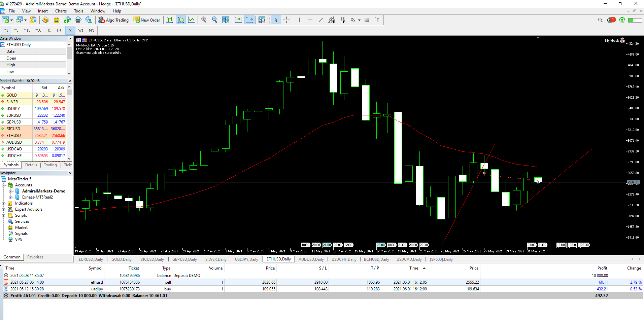Image resolution: width=644 pixels, height=320 pixels.
Task: Open the Insert menu
Action: (43, 11)
